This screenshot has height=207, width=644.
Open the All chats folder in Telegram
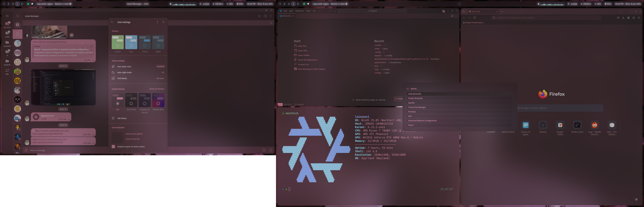pyautogui.click(x=7, y=24)
